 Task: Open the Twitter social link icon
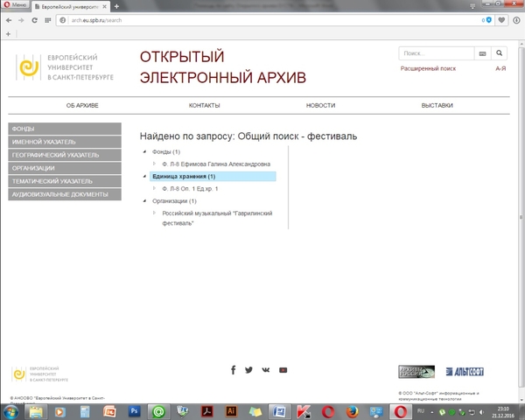249,370
